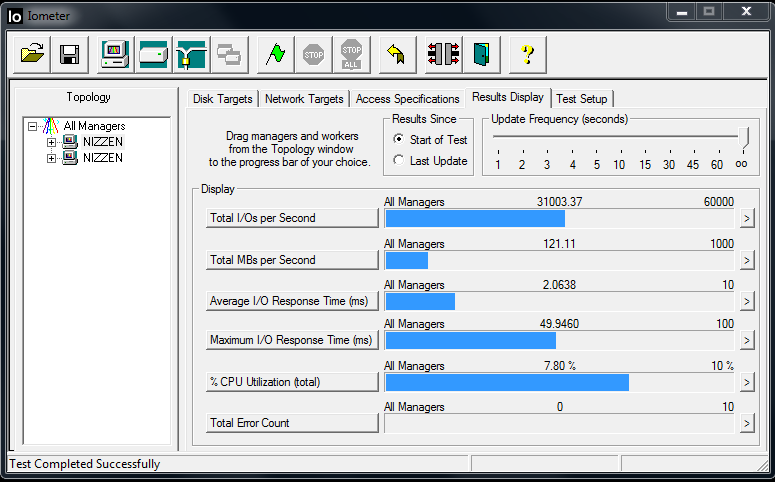Click the Stop All tests icon
Image resolution: width=775 pixels, height=482 pixels.
[x=351, y=54]
